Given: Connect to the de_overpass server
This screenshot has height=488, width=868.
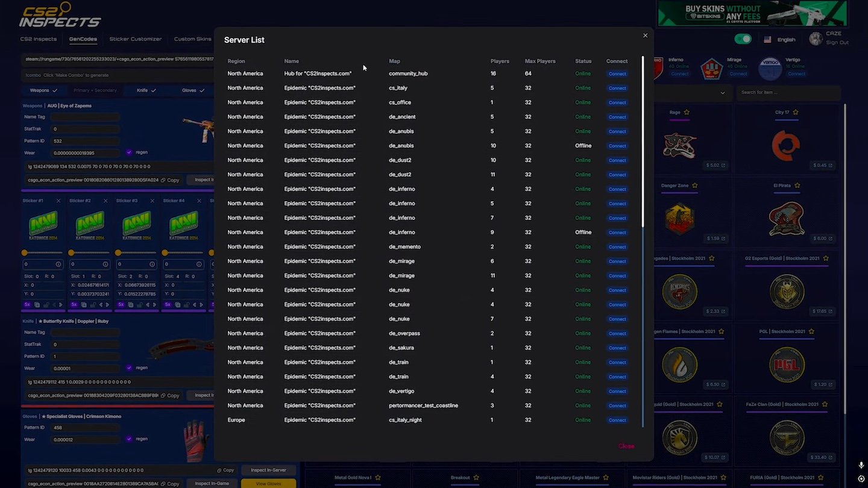Looking at the screenshot, I should (617, 334).
